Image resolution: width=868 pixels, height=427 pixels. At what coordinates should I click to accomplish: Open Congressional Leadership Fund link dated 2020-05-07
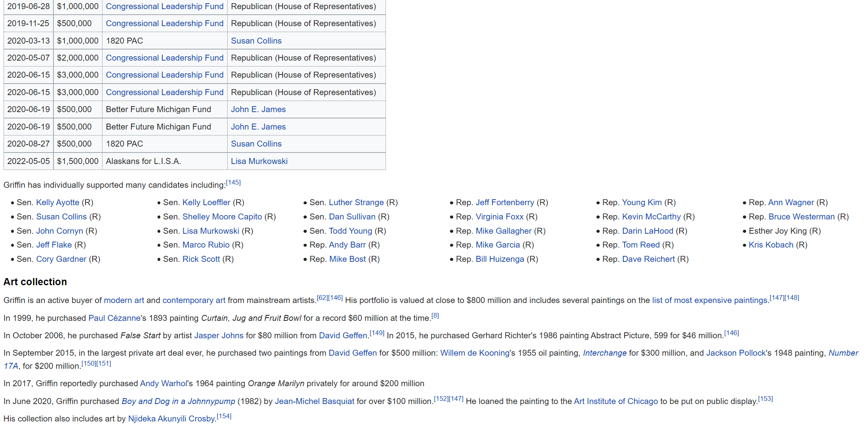pos(165,58)
